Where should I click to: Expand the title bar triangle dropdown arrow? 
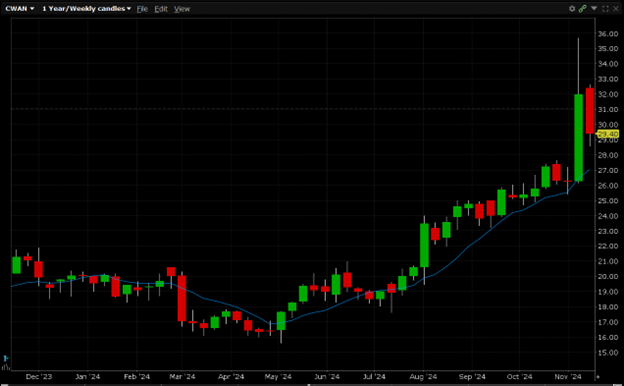594,8
